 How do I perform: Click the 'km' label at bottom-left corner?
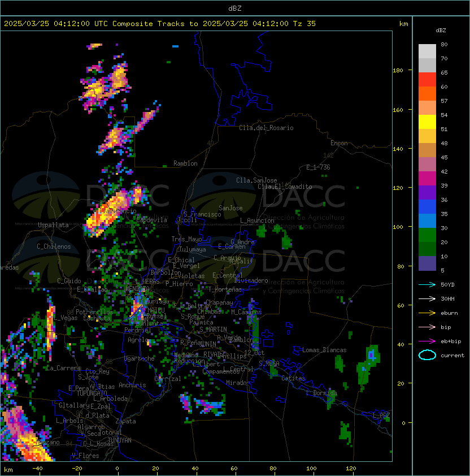pos(8,470)
